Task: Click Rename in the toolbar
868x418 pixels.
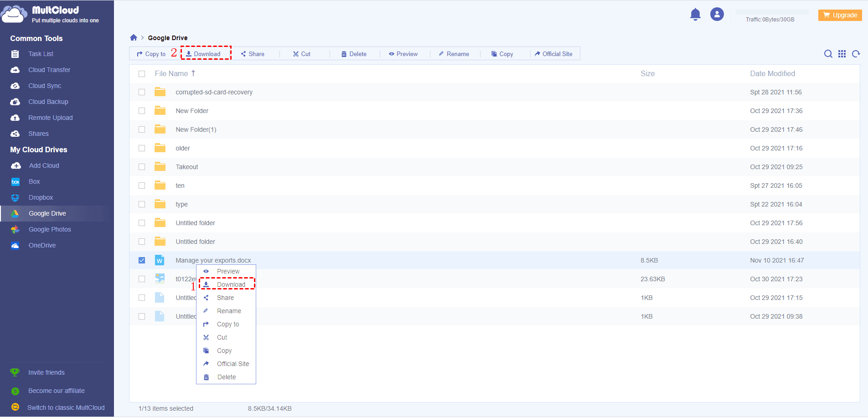Action: [x=454, y=54]
